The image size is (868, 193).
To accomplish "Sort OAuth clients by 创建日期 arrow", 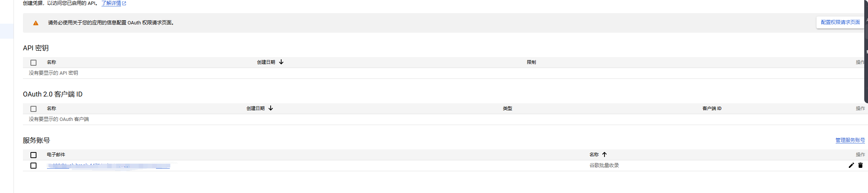I will click(x=271, y=108).
